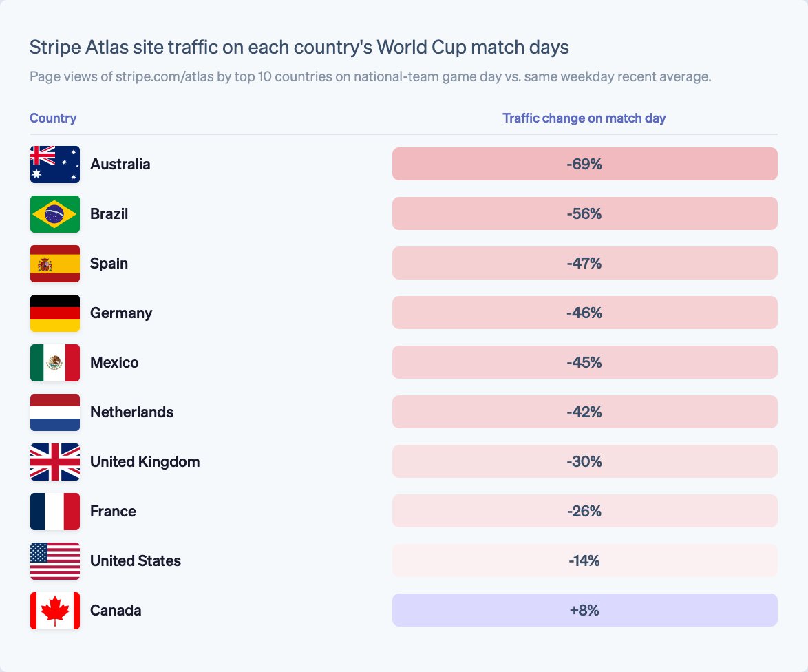Viewport: 808px width, 672px height.
Task: Click the Netherlands country name
Action: click(132, 412)
